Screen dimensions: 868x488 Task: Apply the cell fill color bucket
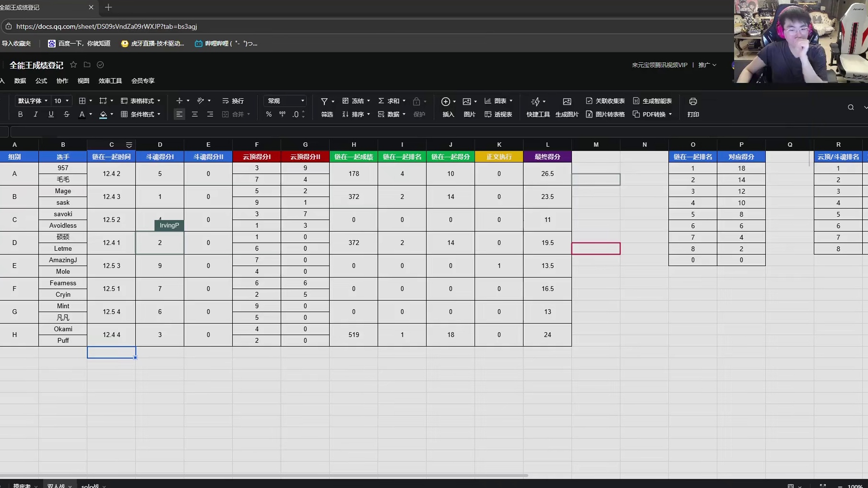(x=103, y=114)
